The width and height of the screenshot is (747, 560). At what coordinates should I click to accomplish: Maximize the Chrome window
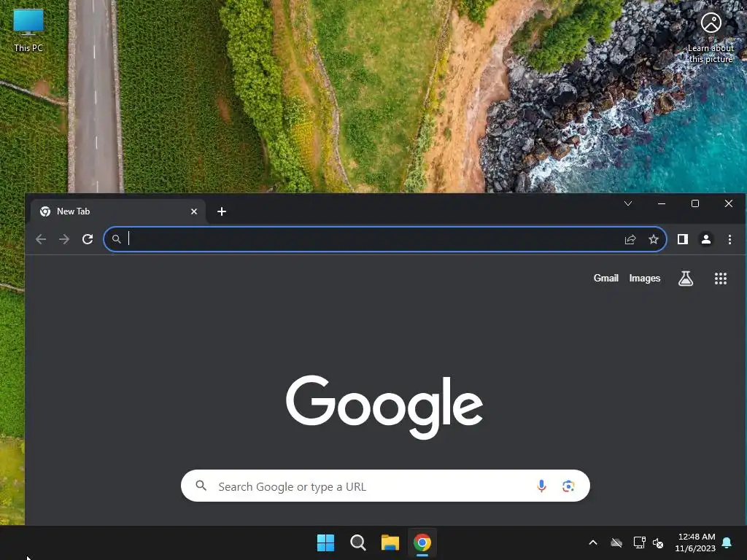tap(695, 204)
